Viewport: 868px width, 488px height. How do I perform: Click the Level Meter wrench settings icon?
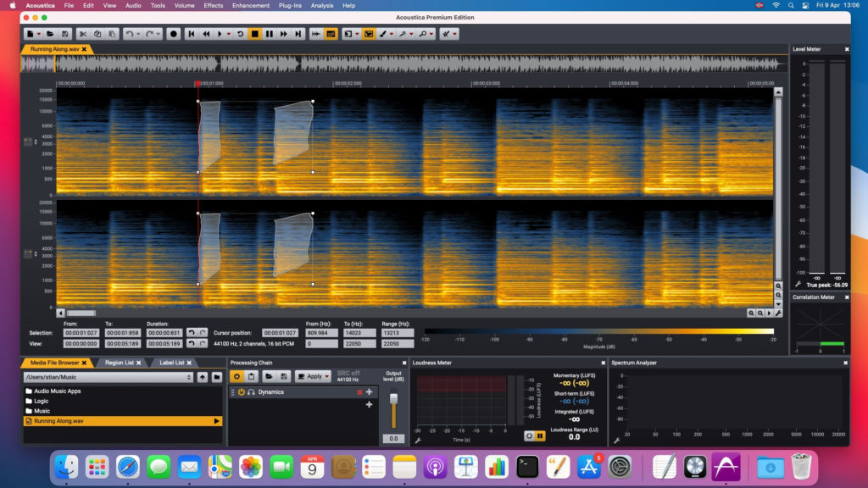(798, 284)
